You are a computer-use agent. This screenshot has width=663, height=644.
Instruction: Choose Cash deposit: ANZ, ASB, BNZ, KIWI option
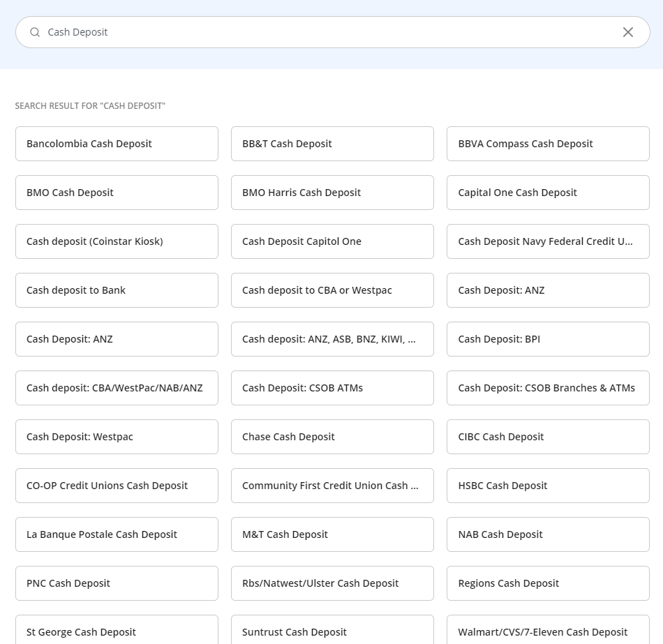pyautogui.click(x=332, y=339)
